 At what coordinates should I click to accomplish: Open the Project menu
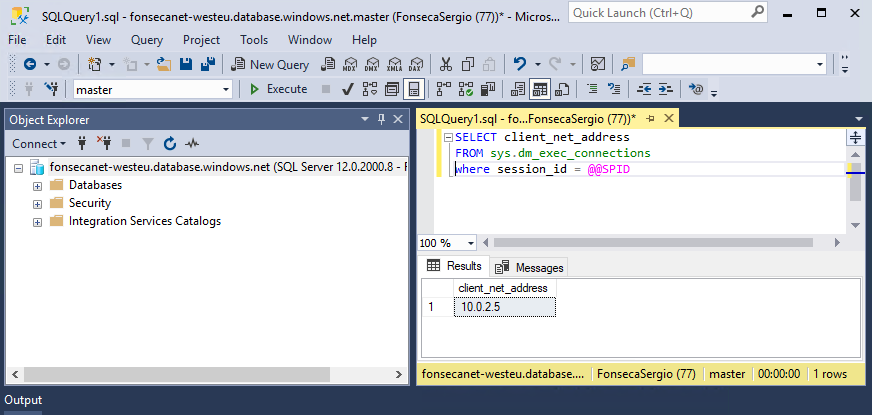point(201,40)
